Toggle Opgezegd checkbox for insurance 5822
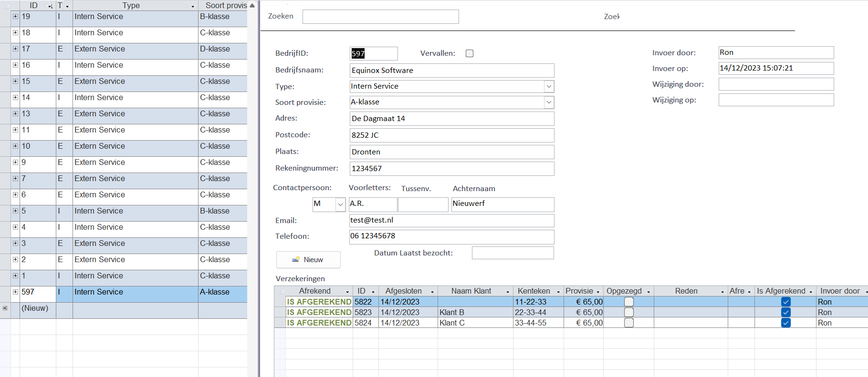 click(629, 302)
